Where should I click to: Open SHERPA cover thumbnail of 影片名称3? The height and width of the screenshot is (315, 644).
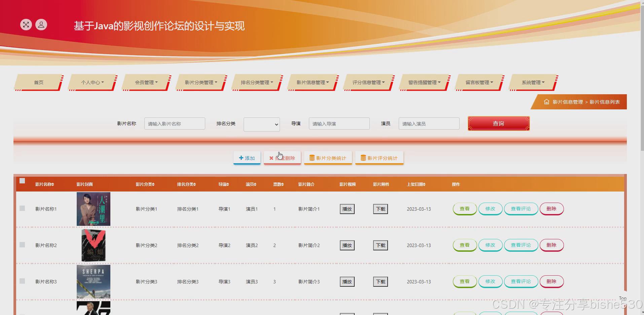click(x=94, y=282)
